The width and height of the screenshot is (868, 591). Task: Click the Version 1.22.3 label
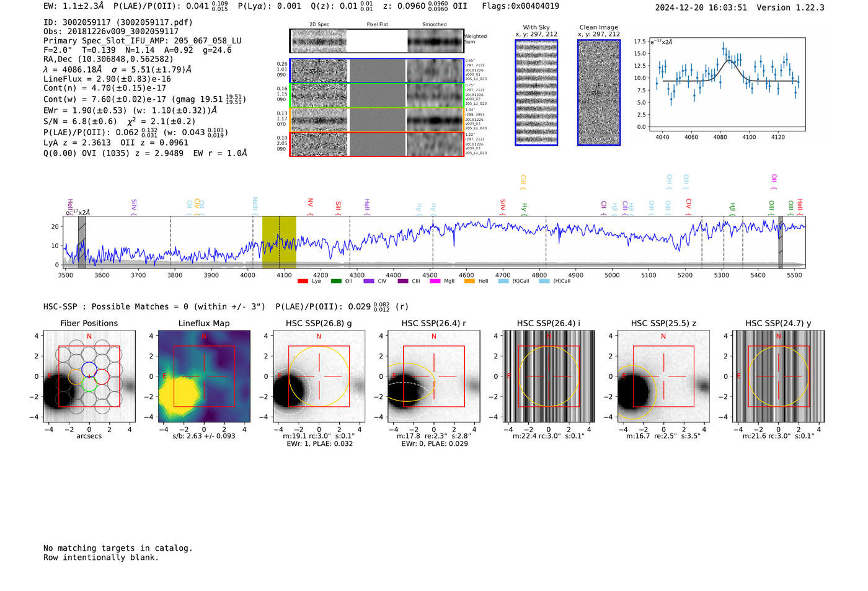790,7
